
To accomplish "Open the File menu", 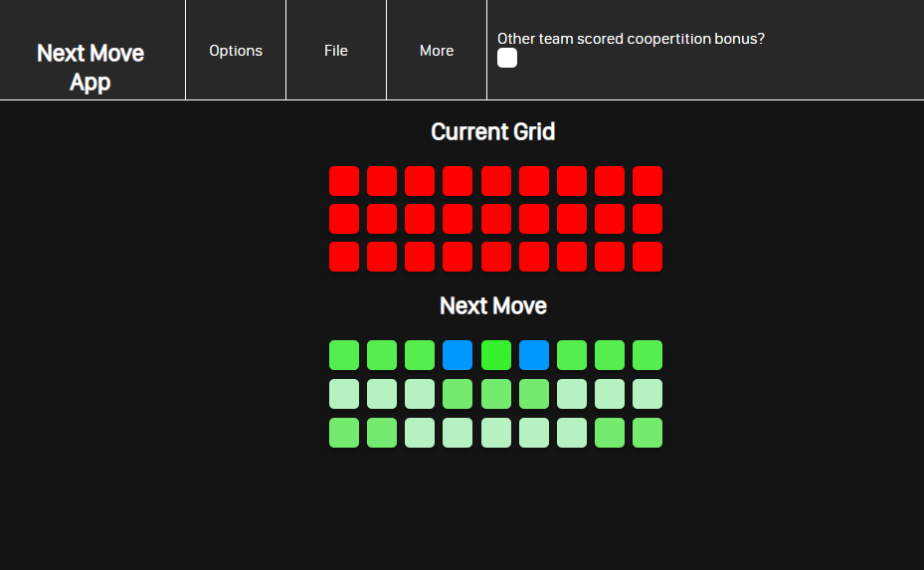I will (336, 50).
